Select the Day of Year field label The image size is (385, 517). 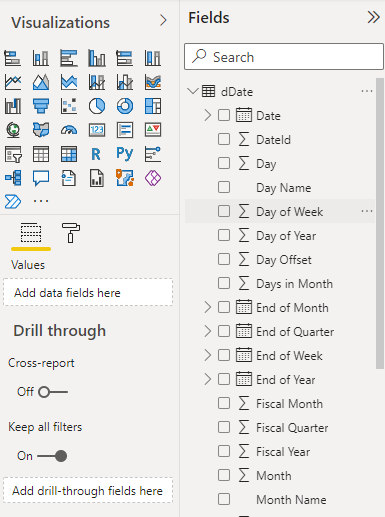[286, 236]
